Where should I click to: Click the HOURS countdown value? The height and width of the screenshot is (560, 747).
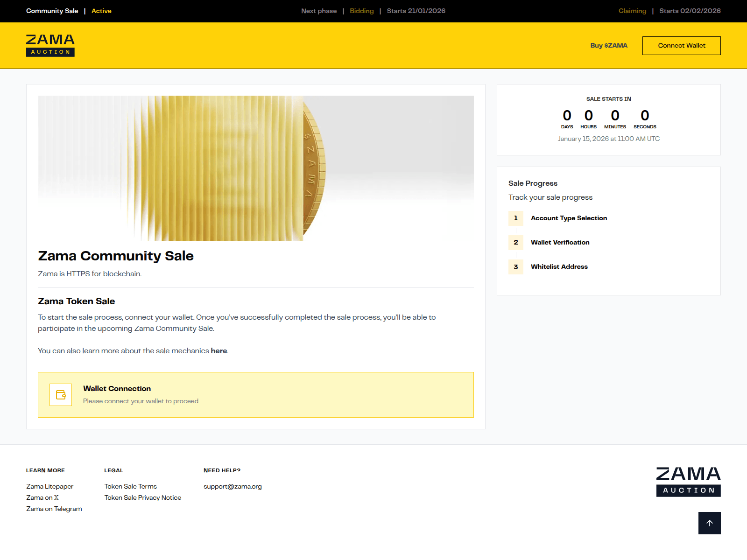[x=589, y=115]
